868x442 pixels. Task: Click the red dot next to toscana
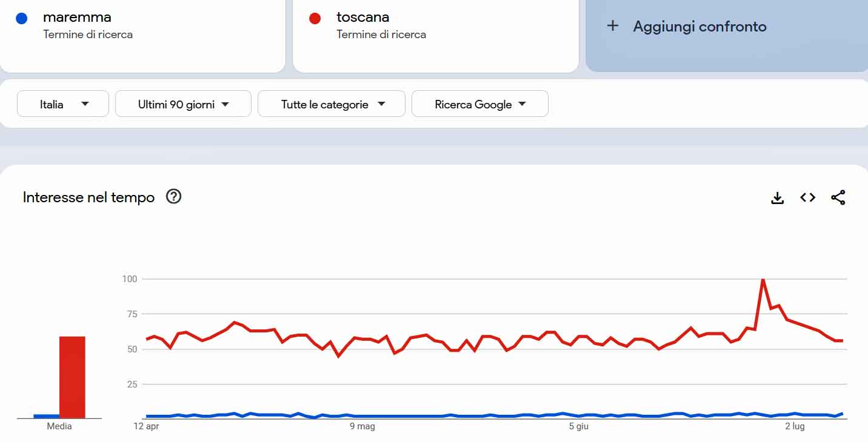tap(315, 19)
